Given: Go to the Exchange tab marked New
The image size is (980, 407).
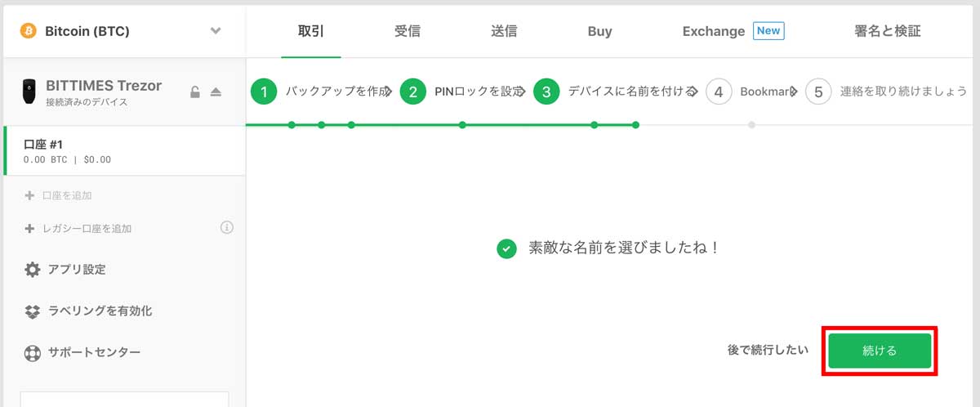Looking at the screenshot, I should pos(733,31).
